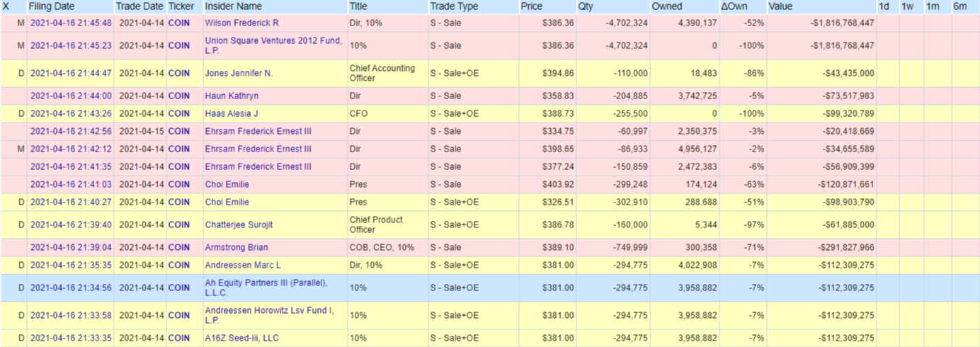
Task: Select the Chief Accounting Officer title cell
Action: coord(387,73)
